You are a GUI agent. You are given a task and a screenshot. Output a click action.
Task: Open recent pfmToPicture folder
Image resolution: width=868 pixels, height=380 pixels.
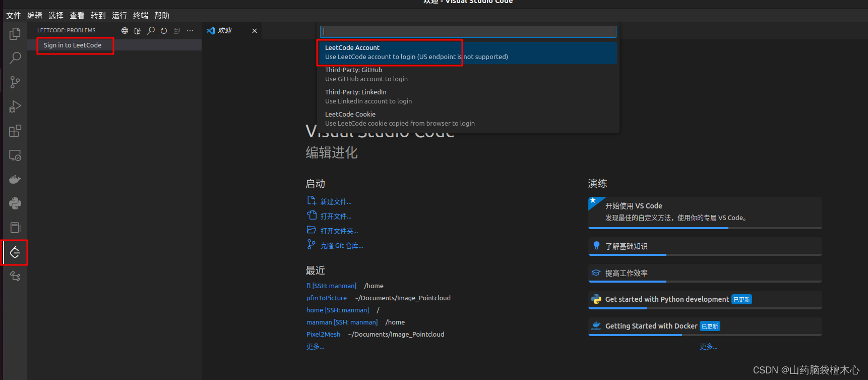[x=327, y=298]
